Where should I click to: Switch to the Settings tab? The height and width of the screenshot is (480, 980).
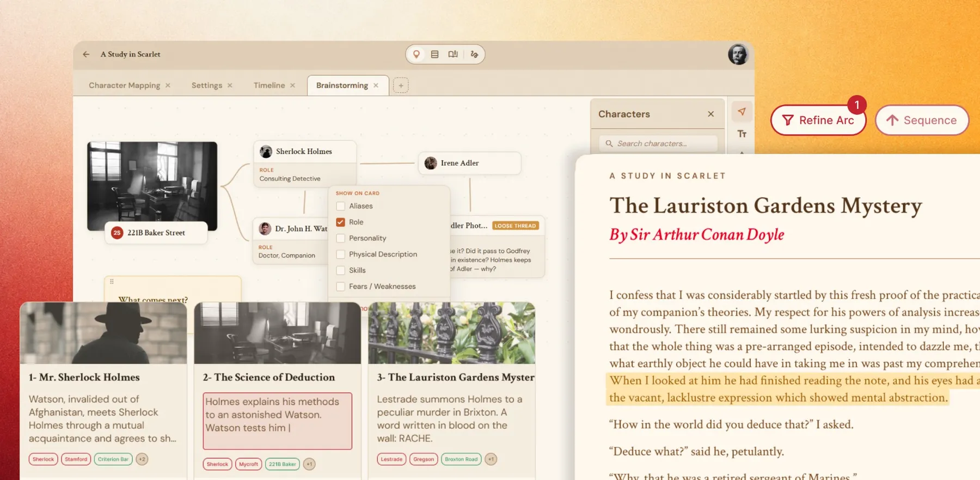(x=207, y=86)
